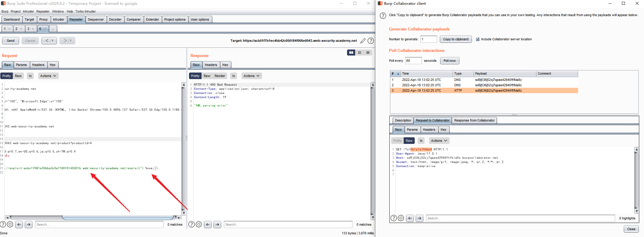Open response Actions dropdown
The image size is (644, 237).
point(252,76)
